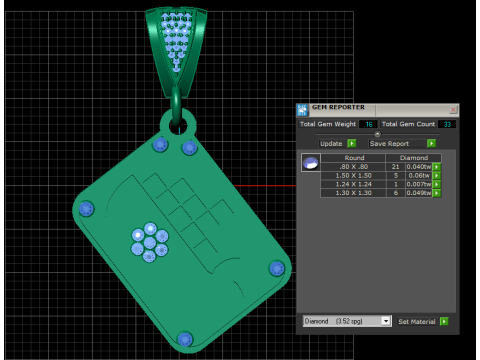Select the .80 X .80 size cell
This screenshot has width=480, height=360.
[353, 167]
